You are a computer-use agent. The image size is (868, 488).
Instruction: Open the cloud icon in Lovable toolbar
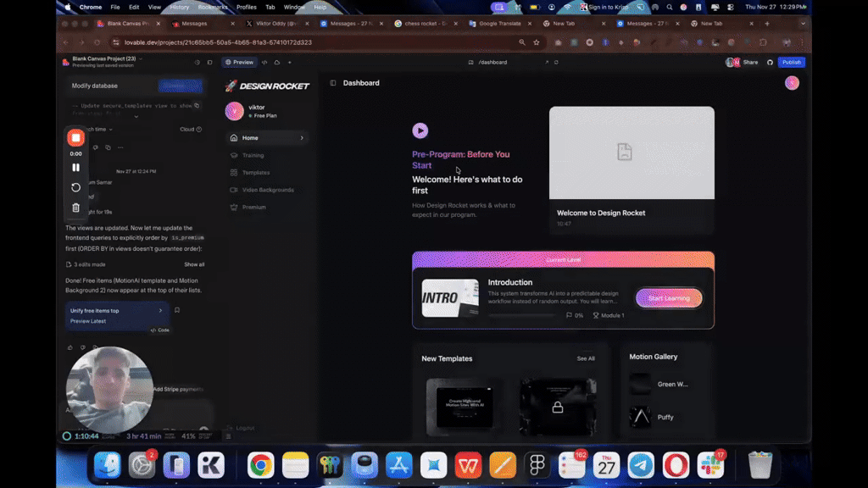276,62
